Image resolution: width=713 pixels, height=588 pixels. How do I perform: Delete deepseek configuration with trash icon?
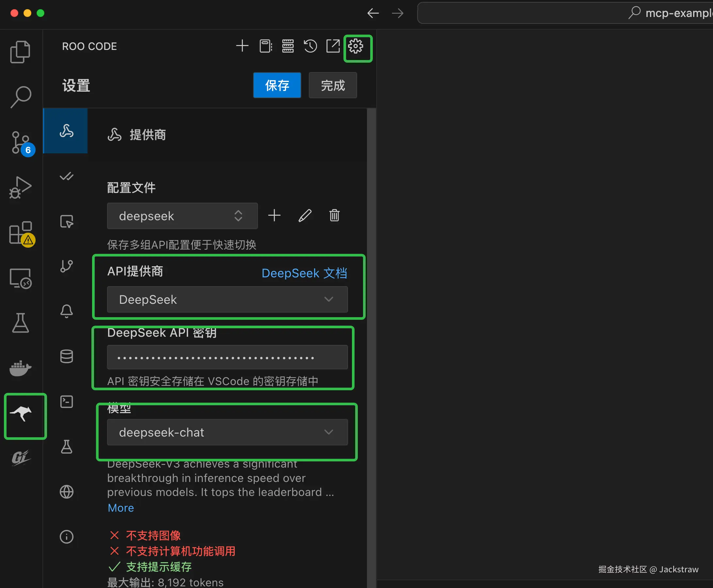334,215
